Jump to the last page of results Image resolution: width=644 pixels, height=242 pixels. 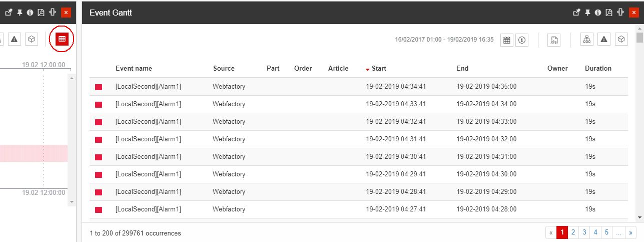630,232
